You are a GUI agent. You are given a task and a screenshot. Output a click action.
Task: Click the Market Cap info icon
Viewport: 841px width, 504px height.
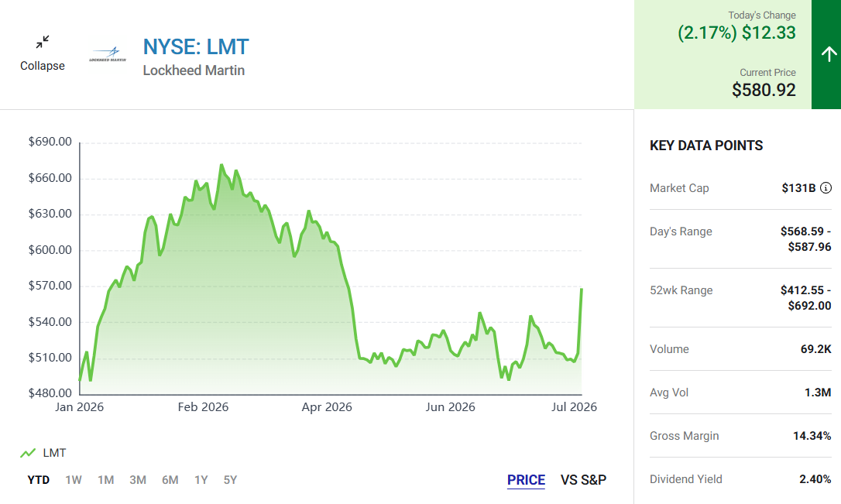pyautogui.click(x=826, y=187)
